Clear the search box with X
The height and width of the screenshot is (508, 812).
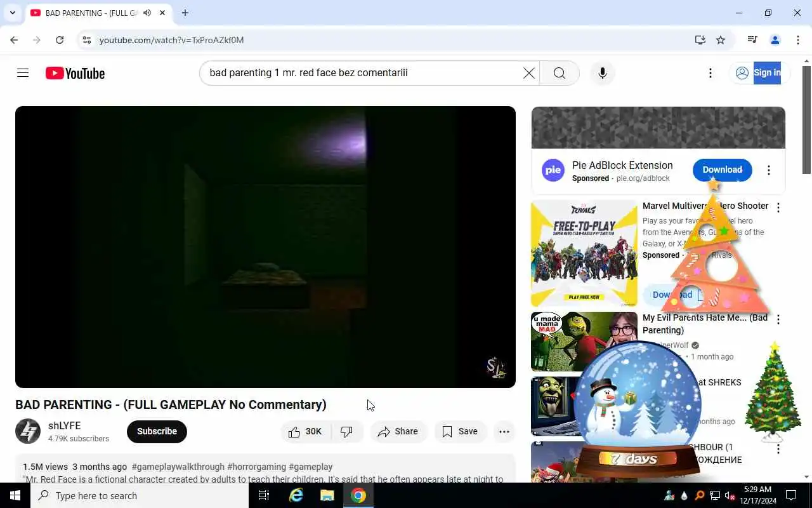[528, 73]
